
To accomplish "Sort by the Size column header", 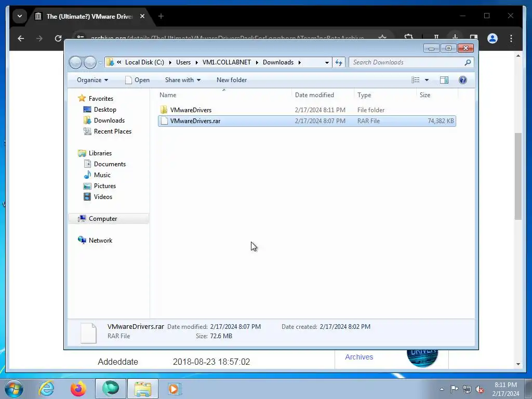I will tap(437, 95).
